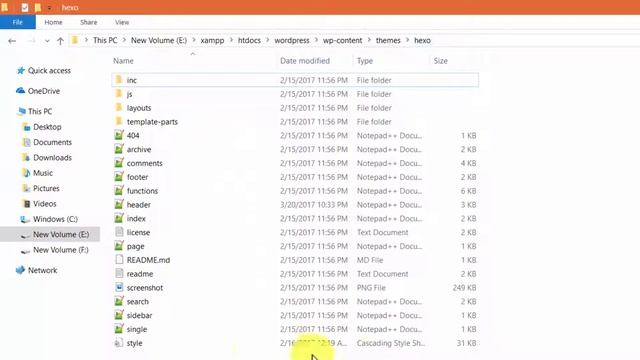Screen dimensions: 640x360
Task: Expand chevron after 'themes' breadcrumb
Action: [407, 40]
